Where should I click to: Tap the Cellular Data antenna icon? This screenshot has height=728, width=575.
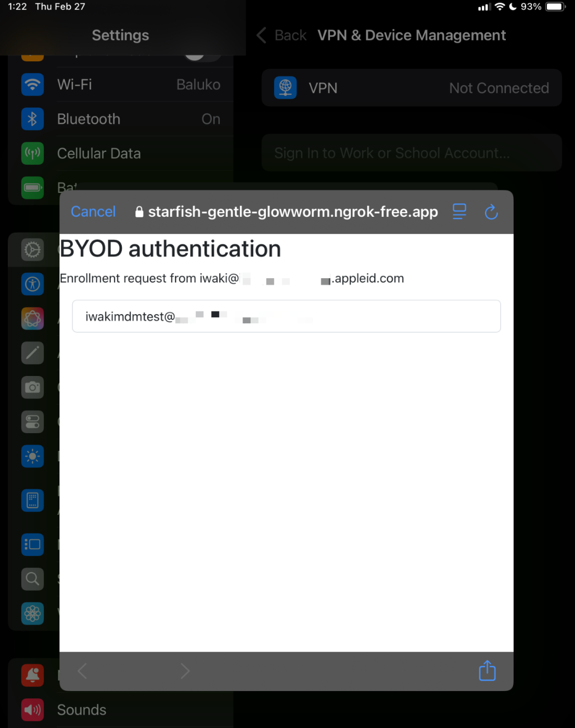point(32,153)
